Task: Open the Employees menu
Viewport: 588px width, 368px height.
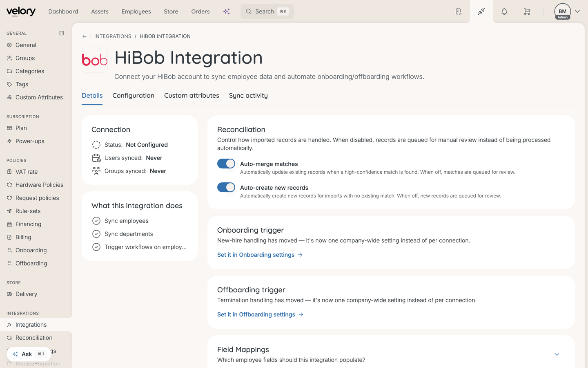Action: click(136, 11)
